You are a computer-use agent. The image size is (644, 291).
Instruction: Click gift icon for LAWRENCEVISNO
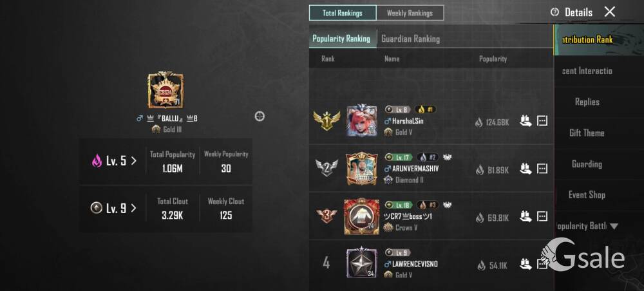[x=526, y=263]
